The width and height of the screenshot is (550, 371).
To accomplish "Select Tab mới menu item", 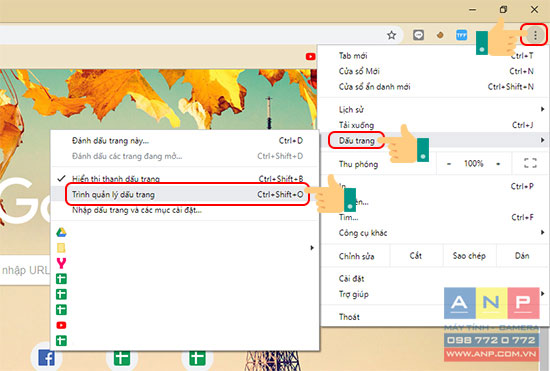I will [x=435, y=55].
